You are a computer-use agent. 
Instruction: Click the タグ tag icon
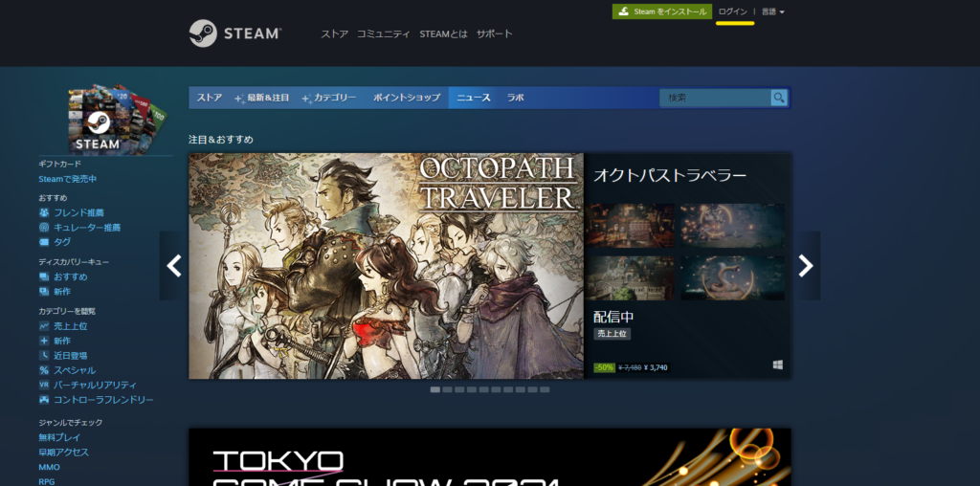pos(44,242)
